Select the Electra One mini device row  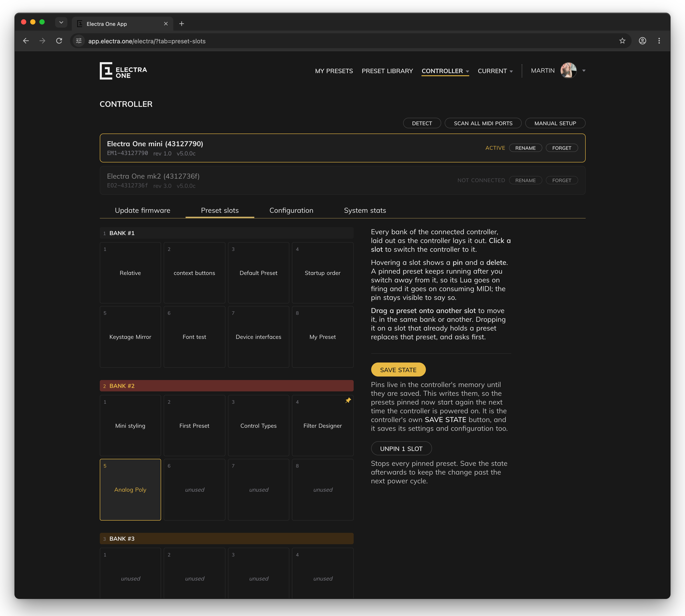point(342,148)
